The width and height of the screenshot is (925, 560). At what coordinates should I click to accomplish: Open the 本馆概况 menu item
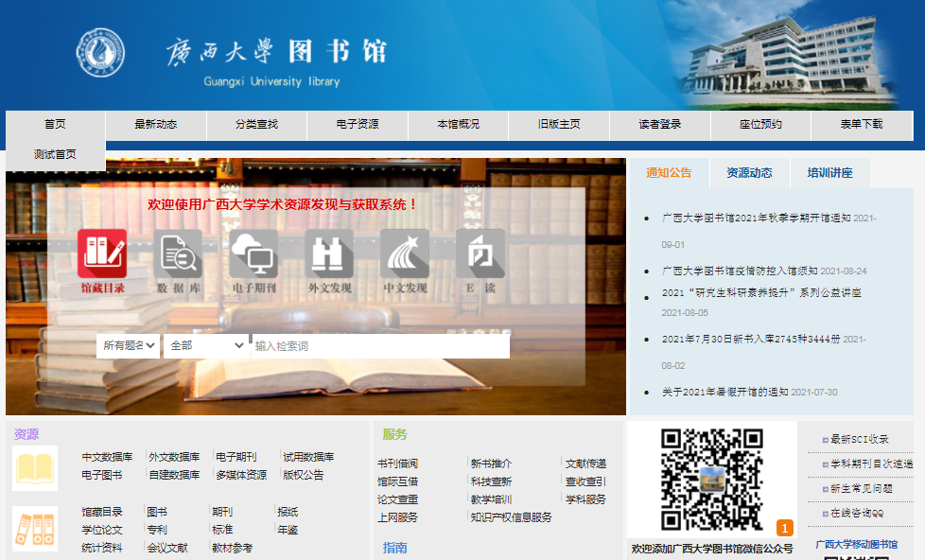(459, 125)
